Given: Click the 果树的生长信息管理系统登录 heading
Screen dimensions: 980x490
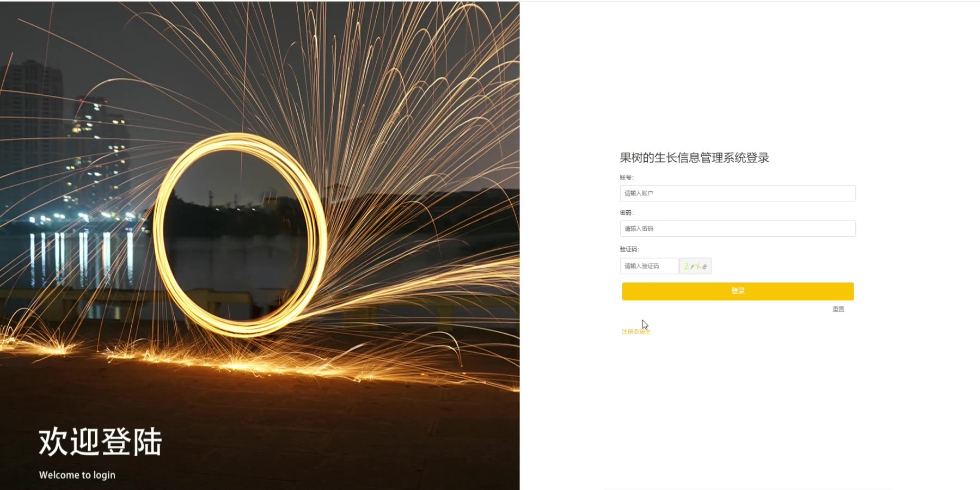Looking at the screenshot, I should click(694, 158).
